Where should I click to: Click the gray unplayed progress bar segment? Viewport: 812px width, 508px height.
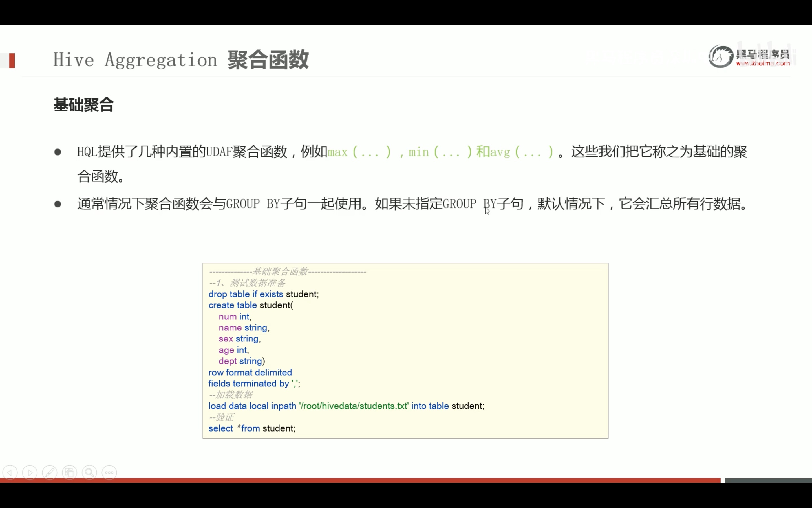click(768, 480)
